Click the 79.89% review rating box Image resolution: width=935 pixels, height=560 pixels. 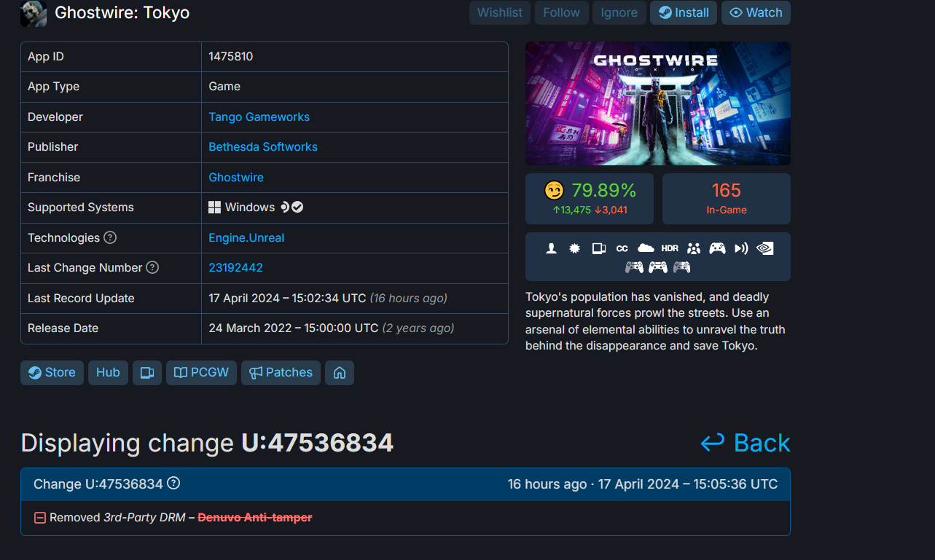pos(590,199)
